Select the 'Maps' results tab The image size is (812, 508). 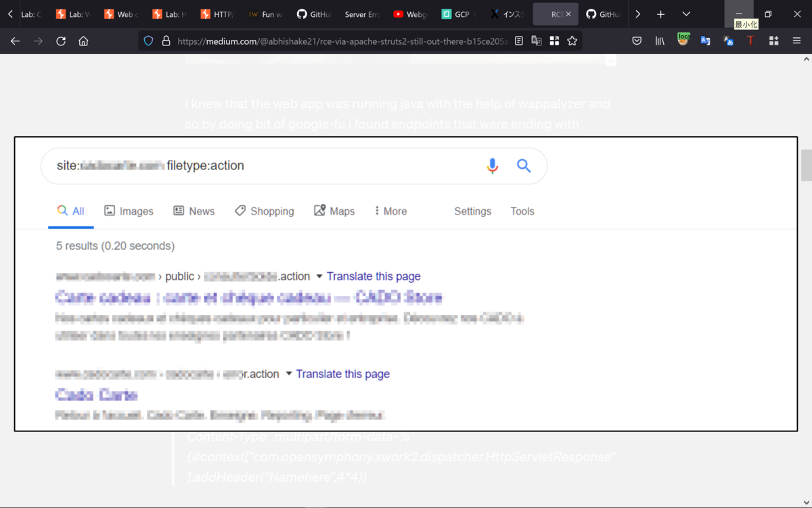pos(334,211)
